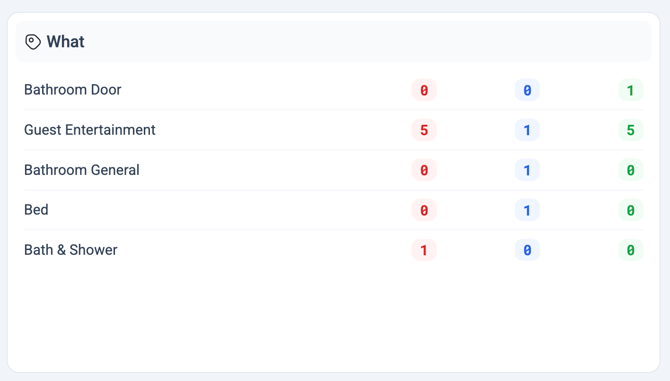
Task: Click red 0 badge in Bed row
Action: pos(424,210)
